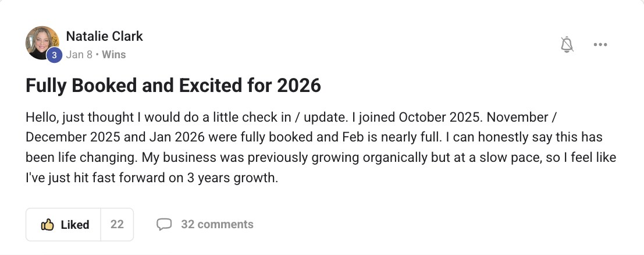Open the Fully Booked and Excited title
Viewport: 644px width, 255px height.
(x=173, y=86)
